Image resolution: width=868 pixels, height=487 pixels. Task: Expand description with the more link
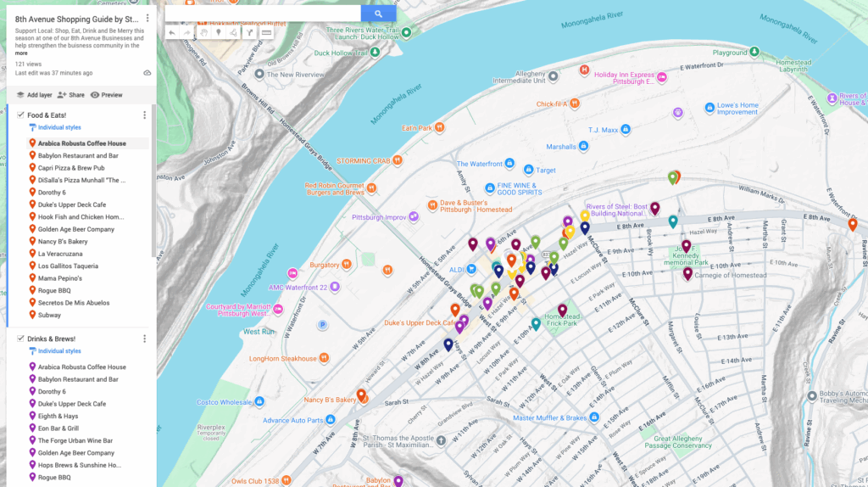click(x=21, y=53)
